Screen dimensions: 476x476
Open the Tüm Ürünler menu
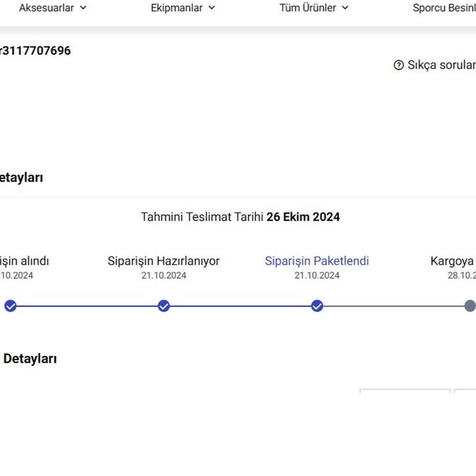pos(308,8)
